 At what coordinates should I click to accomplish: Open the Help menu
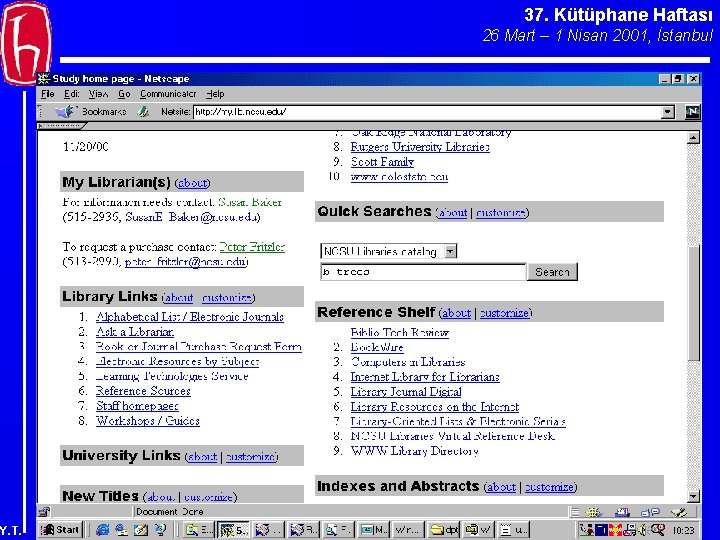click(215, 94)
